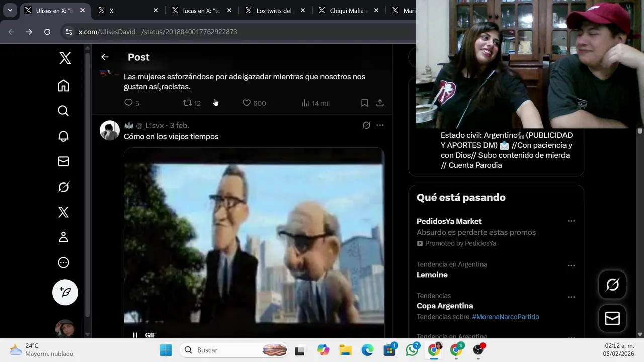
Task: Open Profile icon in the sidebar
Action: (63, 237)
